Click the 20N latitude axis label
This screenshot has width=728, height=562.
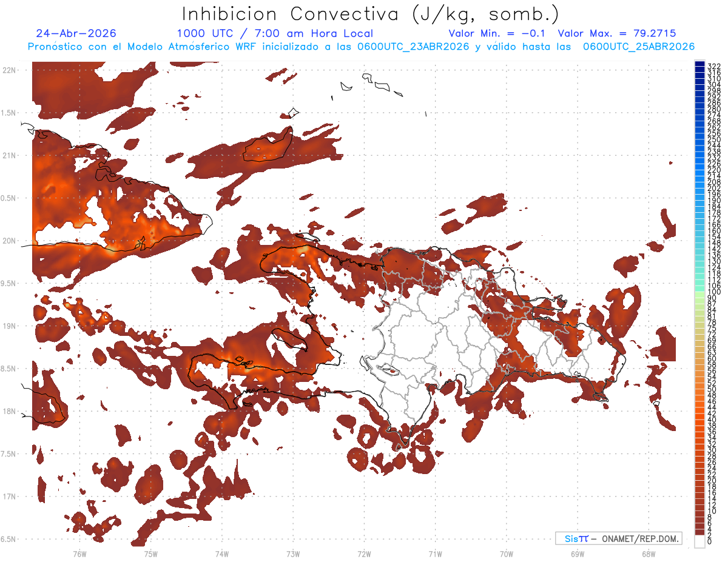8,241
